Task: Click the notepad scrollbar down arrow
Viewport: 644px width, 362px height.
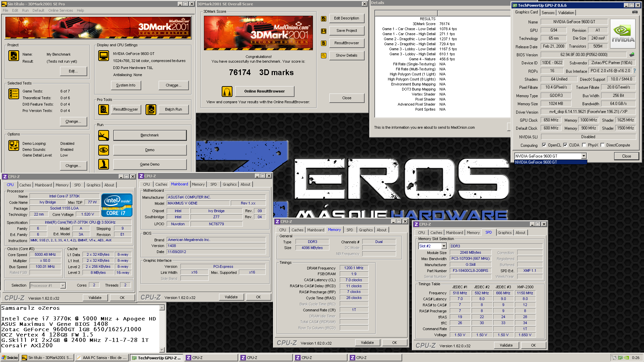Action: pyautogui.click(x=162, y=350)
